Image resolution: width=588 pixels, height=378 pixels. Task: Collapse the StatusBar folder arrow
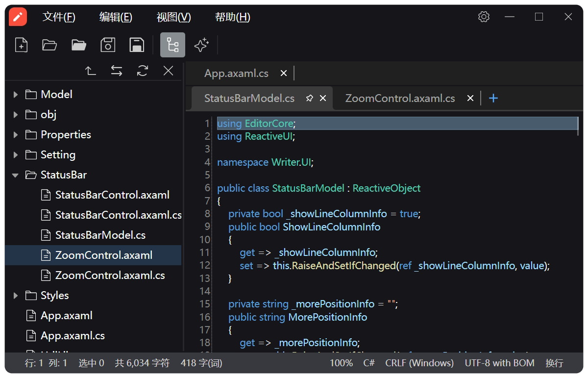(x=16, y=175)
